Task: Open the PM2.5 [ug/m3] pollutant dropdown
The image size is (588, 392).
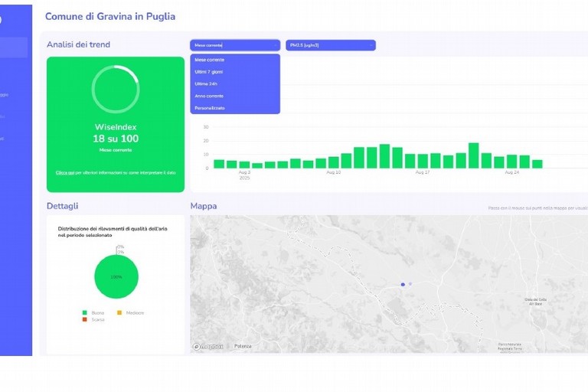Action: pyautogui.click(x=331, y=45)
